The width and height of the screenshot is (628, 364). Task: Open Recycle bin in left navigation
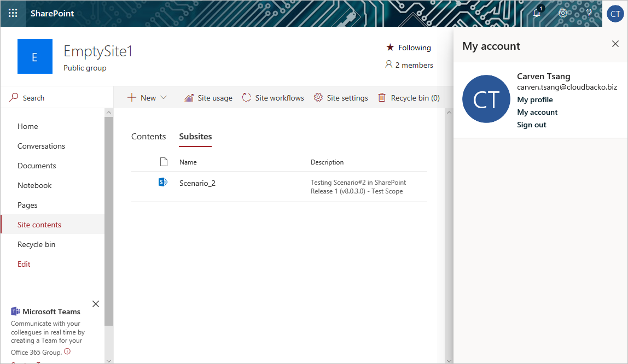click(x=37, y=244)
